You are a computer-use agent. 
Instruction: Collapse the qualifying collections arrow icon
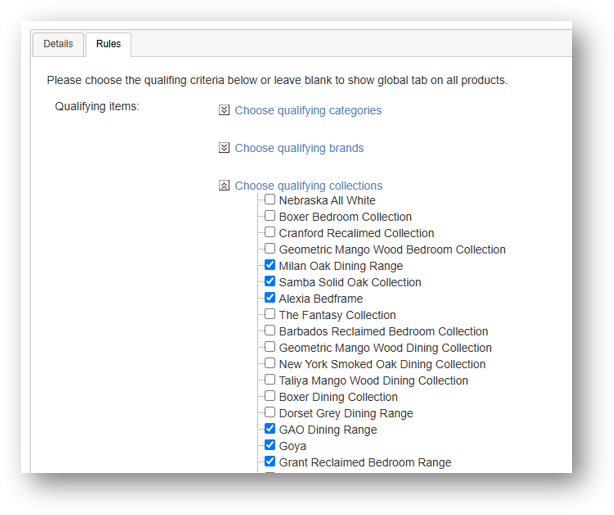(x=224, y=185)
